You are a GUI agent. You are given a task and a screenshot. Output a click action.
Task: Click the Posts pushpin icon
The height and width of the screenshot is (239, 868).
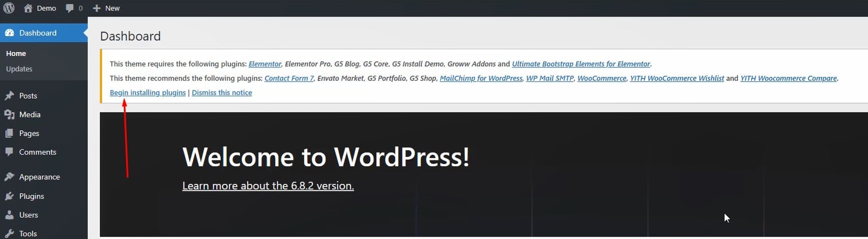tap(9, 96)
